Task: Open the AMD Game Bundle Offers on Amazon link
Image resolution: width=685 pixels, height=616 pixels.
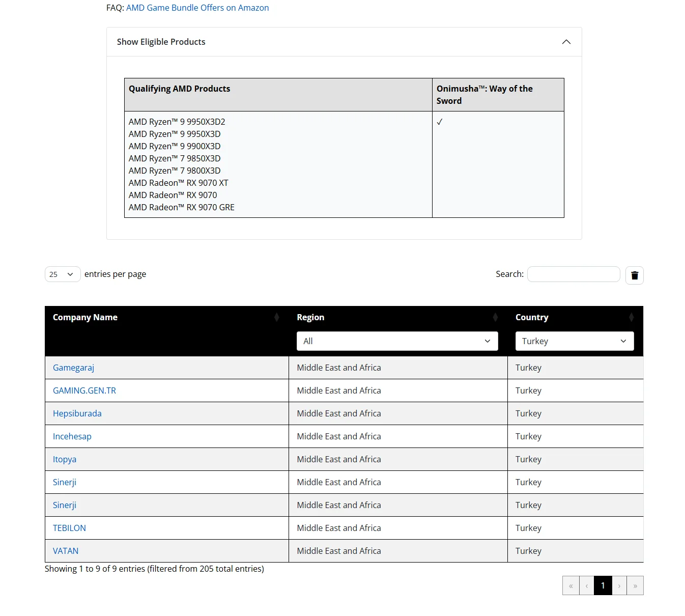Action: coord(197,8)
